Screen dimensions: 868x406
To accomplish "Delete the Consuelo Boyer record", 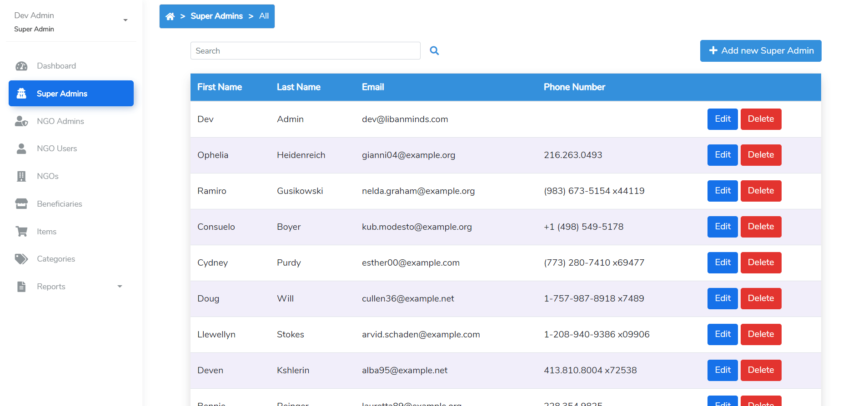I will coord(760,227).
